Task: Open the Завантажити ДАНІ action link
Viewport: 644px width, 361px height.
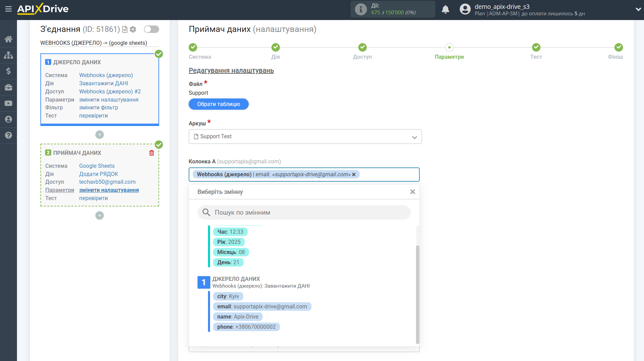Action: [x=103, y=84]
